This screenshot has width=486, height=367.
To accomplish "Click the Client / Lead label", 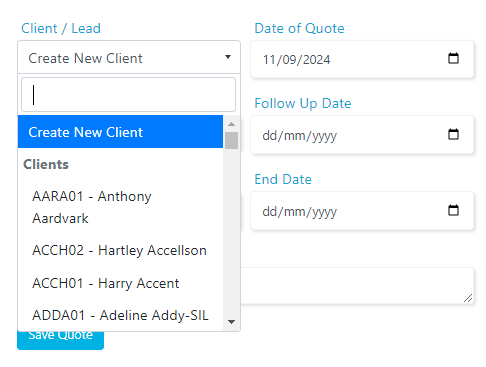I will click(x=61, y=28).
